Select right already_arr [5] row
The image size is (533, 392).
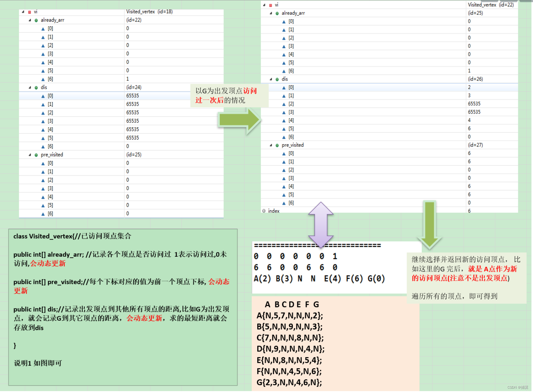(x=389, y=62)
